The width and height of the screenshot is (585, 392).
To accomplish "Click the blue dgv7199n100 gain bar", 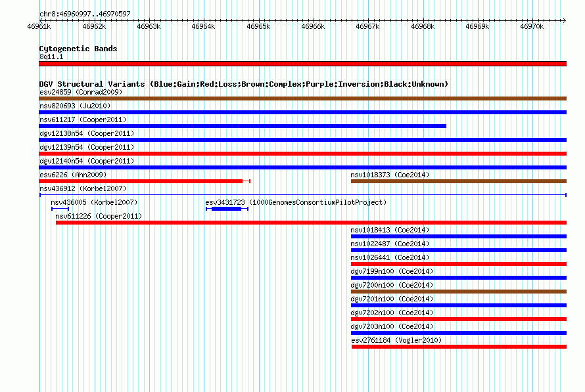I will pos(459,278).
